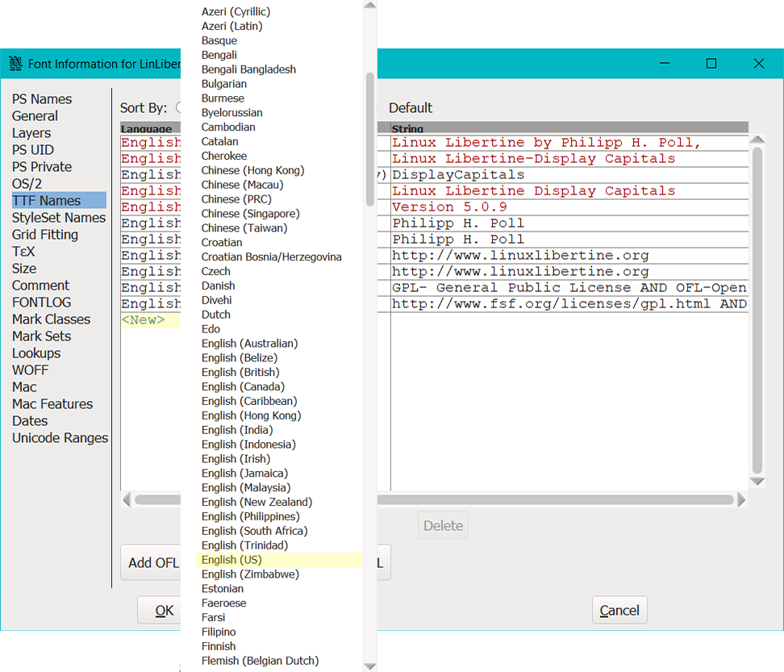Open the Mac section
The width and height of the screenshot is (784, 672).
(x=24, y=387)
